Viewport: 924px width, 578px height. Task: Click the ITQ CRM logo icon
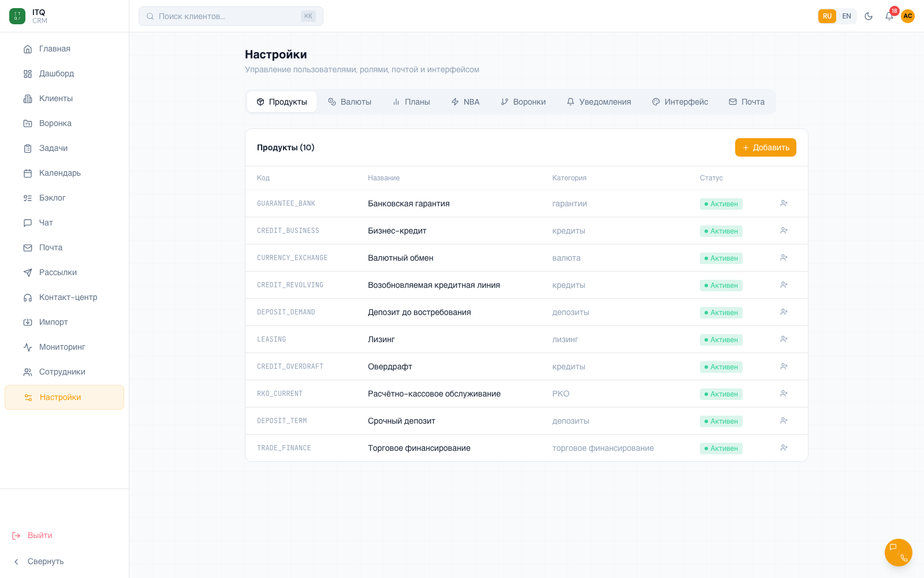pyautogui.click(x=17, y=16)
